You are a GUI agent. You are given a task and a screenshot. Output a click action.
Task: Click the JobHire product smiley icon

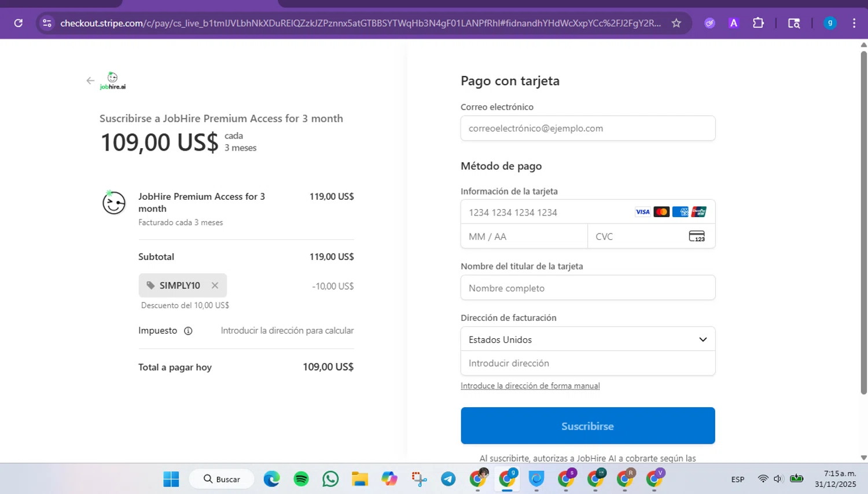(113, 202)
